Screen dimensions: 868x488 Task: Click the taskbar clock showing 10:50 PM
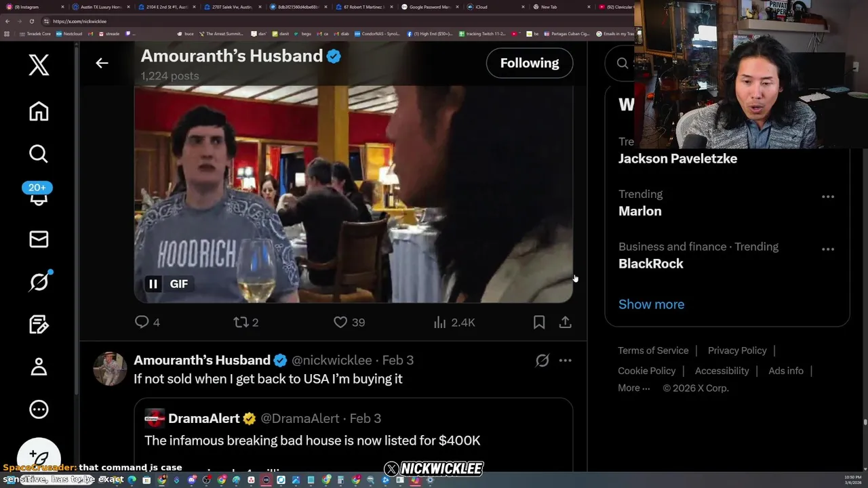pos(852,479)
